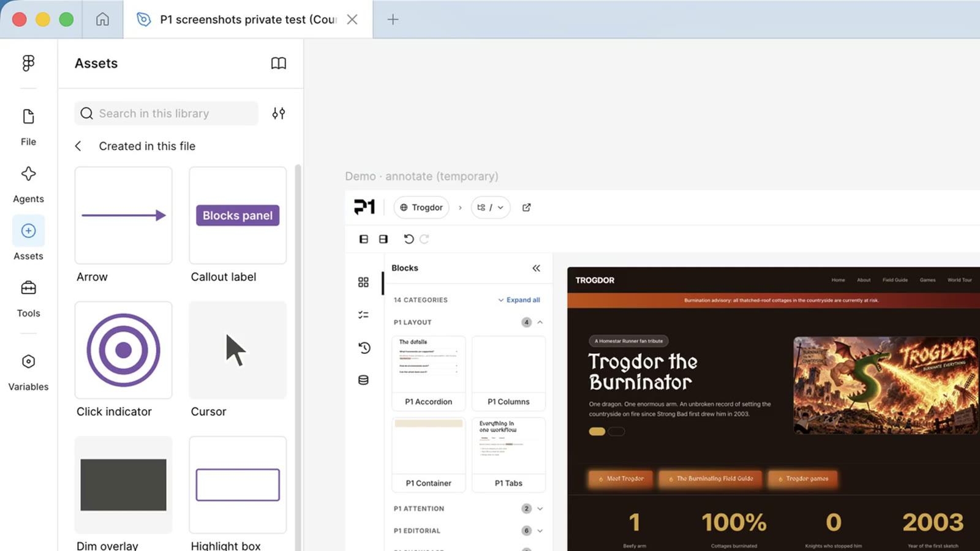Select the P1 Accordion block card
Viewport: 980px width, 551px height.
429,373
